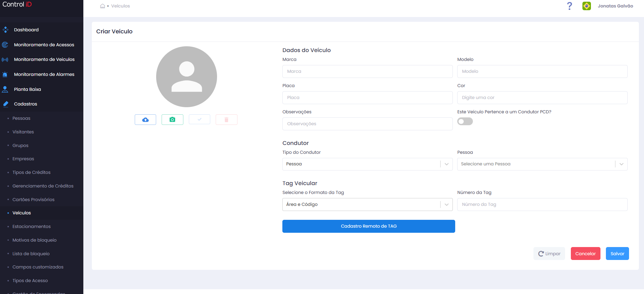Click the green camera capture icon
Viewport: 644px width, 294px height.
[172, 120]
